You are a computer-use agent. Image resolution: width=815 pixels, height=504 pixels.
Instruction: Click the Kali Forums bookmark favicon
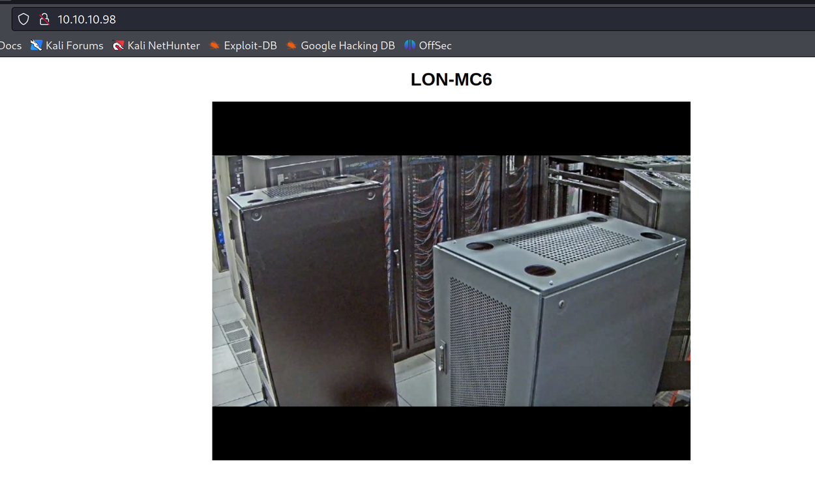point(37,46)
